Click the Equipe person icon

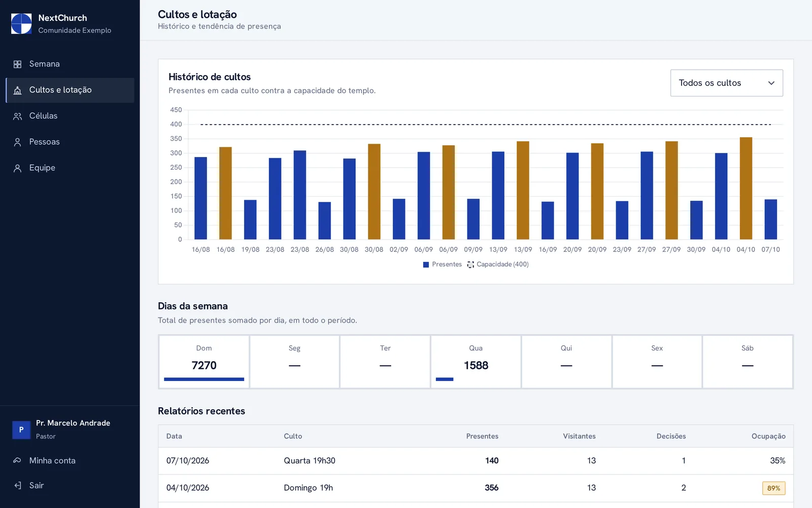[17, 168]
